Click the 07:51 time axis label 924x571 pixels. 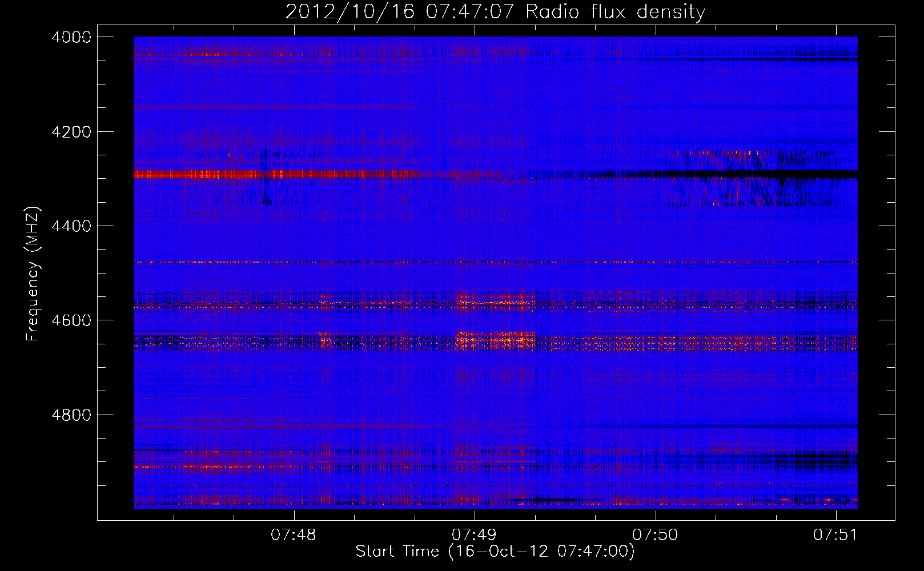(836, 534)
